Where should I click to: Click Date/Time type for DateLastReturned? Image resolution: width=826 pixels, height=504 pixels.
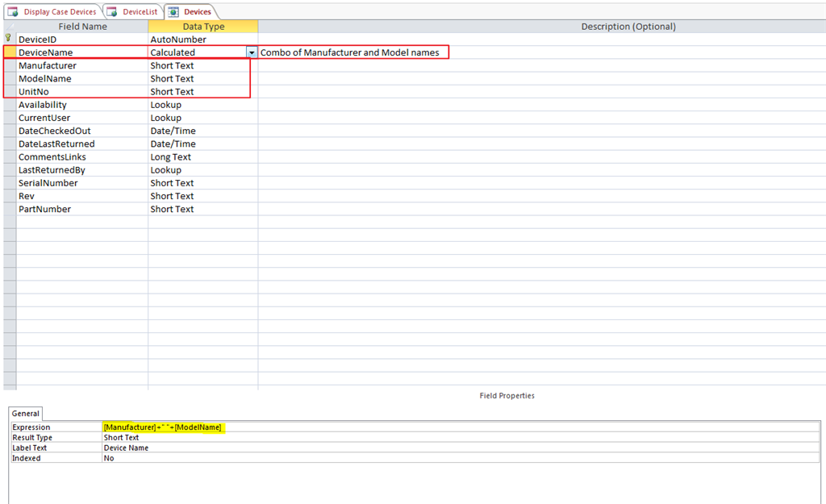click(202, 144)
